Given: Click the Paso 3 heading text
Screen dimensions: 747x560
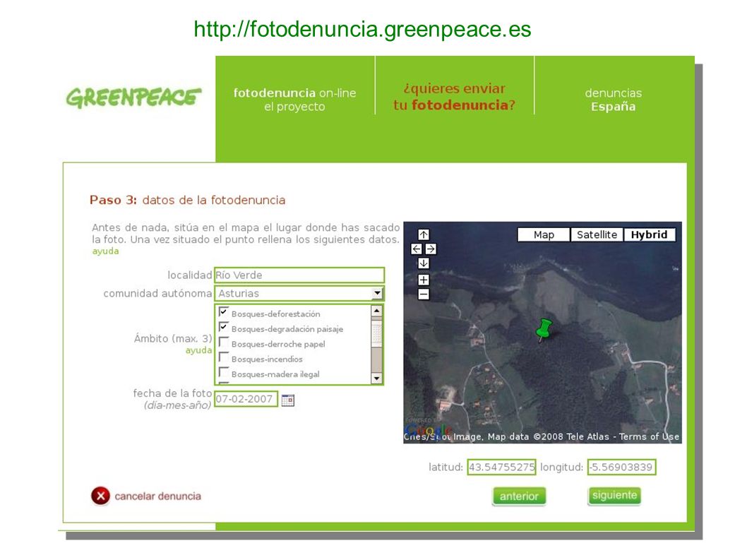Looking at the screenshot, I should [x=187, y=200].
